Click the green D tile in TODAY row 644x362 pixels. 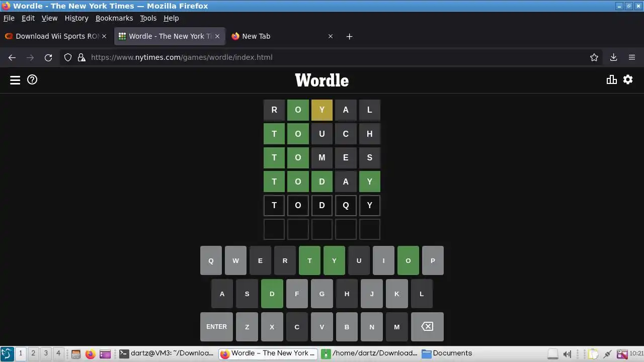click(322, 182)
